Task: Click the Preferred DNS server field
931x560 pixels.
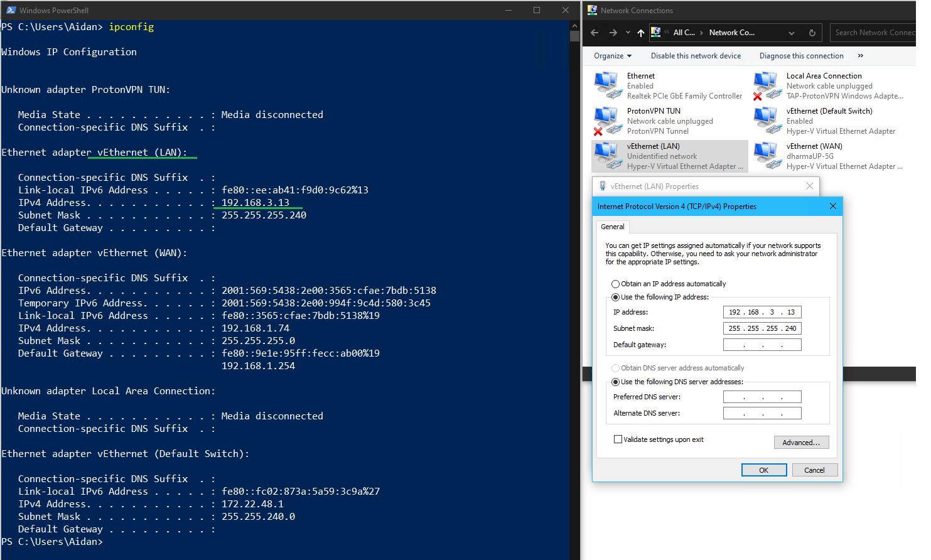Action: [762, 397]
